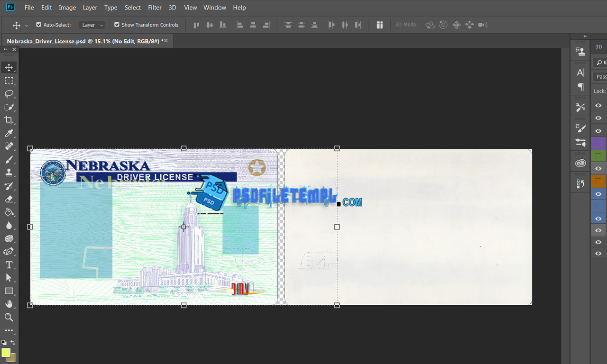Click the Auto-Align Layers button

pos(379,25)
